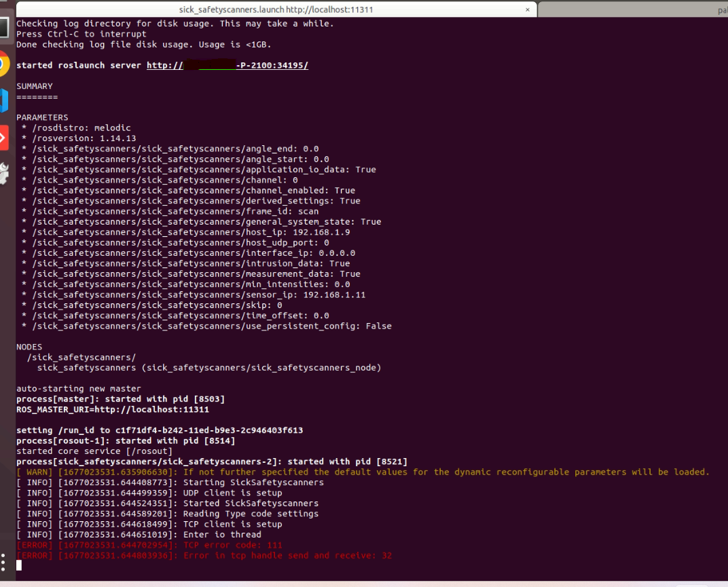Open the started roslaunch server URL

click(226, 65)
